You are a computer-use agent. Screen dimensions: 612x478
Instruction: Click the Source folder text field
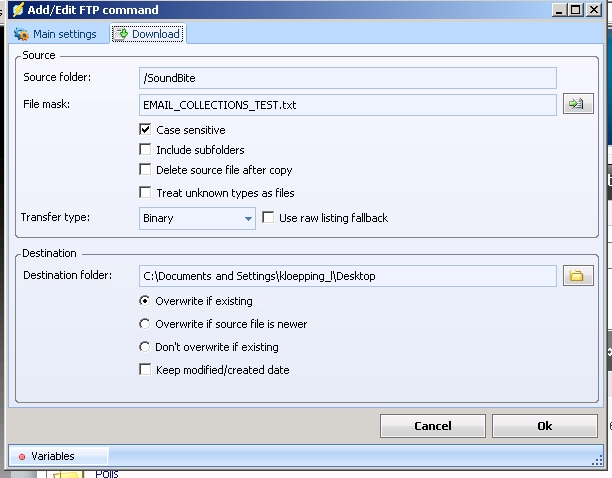click(x=347, y=78)
